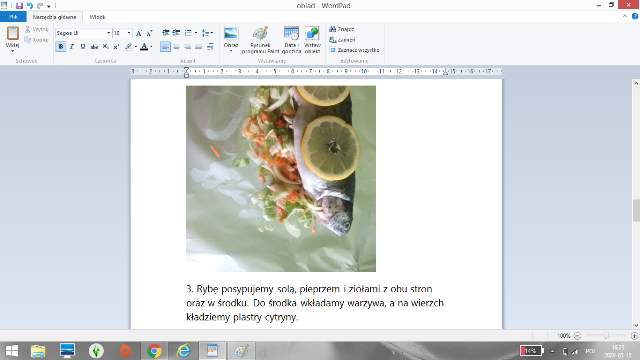
Task: Click the Wstaw obiekt icon
Action: point(312,40)
